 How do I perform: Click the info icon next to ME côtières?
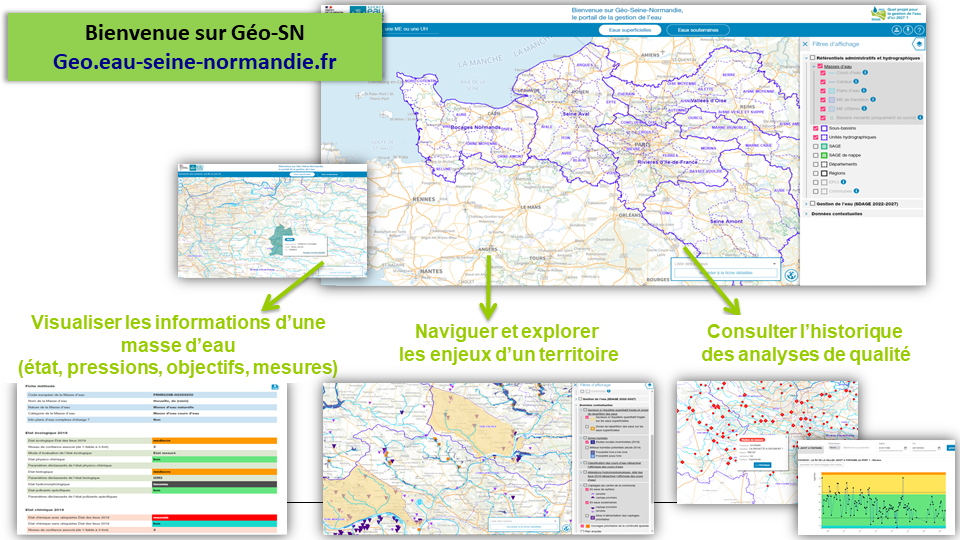click(865, 108)
